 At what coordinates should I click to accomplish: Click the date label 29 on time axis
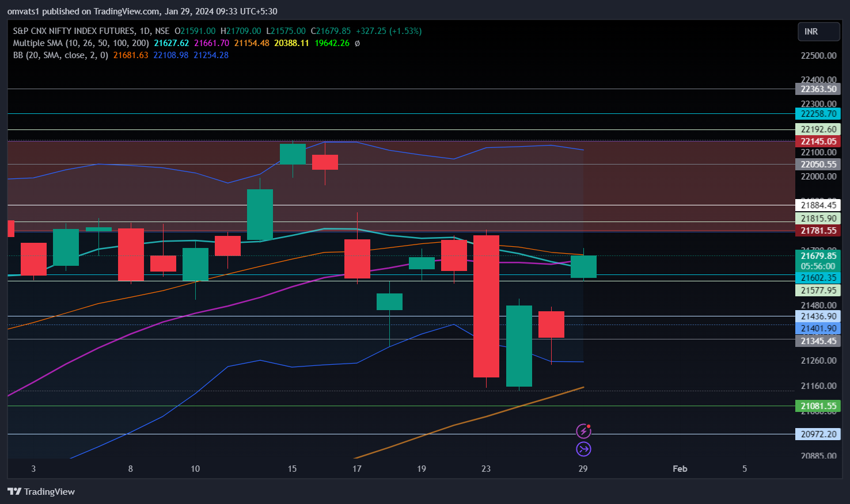click(x=583, y=469)
